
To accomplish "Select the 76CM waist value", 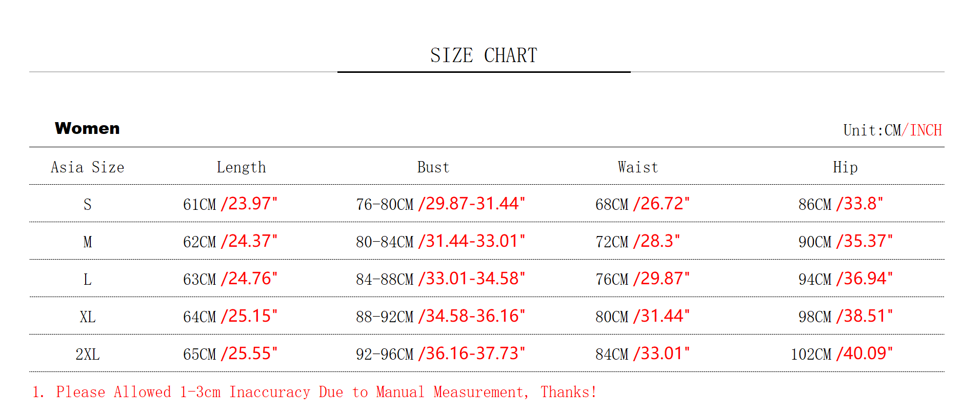I will (x=612, y=280).
